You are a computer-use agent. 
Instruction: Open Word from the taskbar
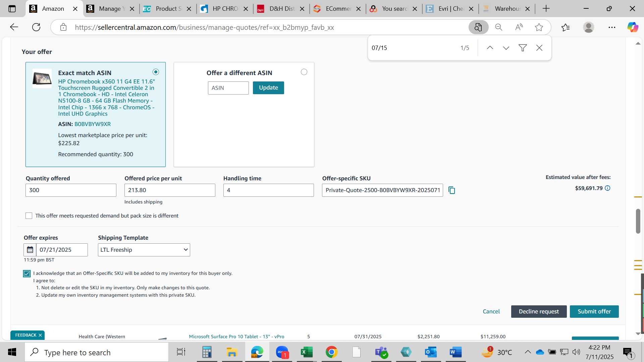pos(455,352)
